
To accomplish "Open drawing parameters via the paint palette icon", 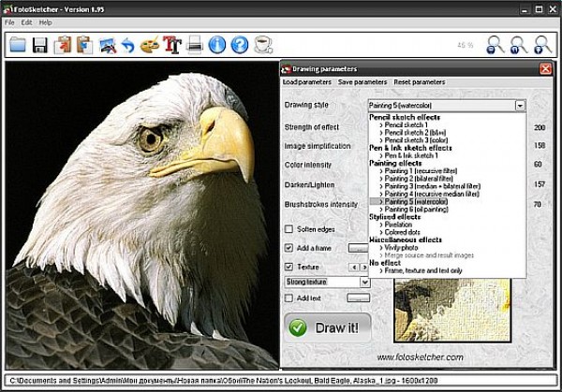I will pyautogui.click(x=150, y=44).
